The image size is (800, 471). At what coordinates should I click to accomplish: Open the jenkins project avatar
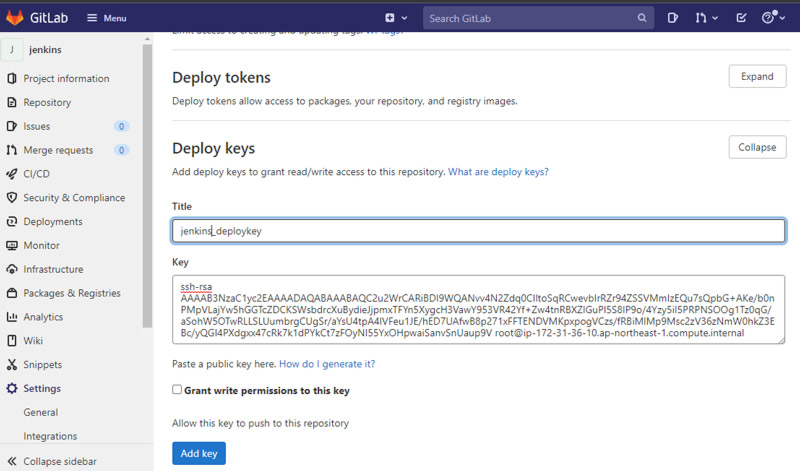12,49
